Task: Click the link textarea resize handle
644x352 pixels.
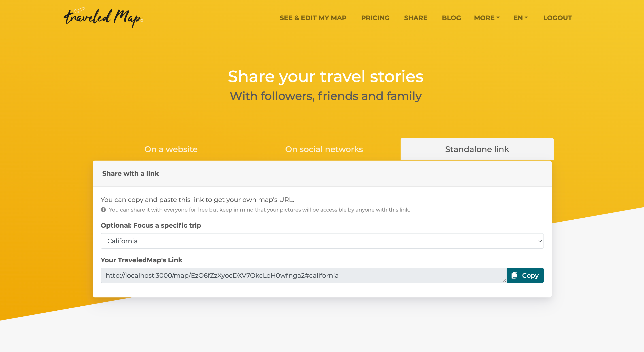Action: (x=504, y=281)
